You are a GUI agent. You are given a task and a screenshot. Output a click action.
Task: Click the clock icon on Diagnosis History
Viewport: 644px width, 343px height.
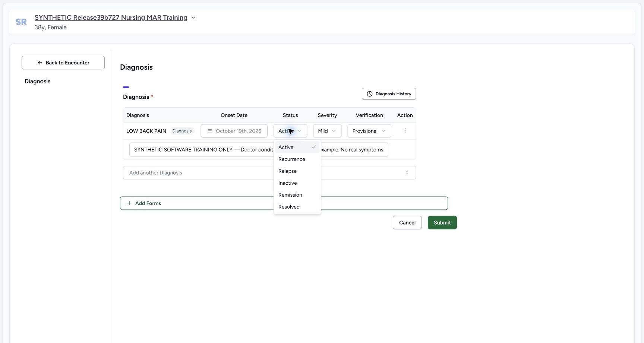coord(370,94)
